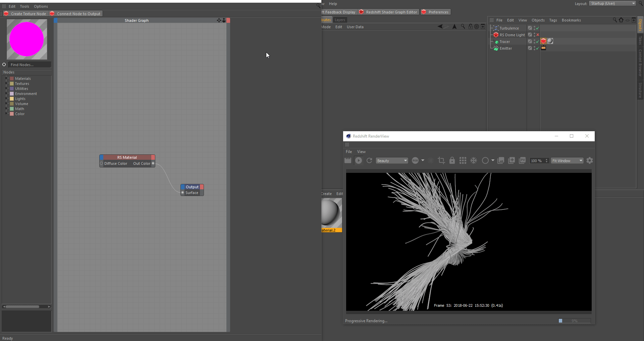The height and width of the screenshot is (341, 644).
Task: Click the material sphere tag on Tracer
Action: (550, 41)
